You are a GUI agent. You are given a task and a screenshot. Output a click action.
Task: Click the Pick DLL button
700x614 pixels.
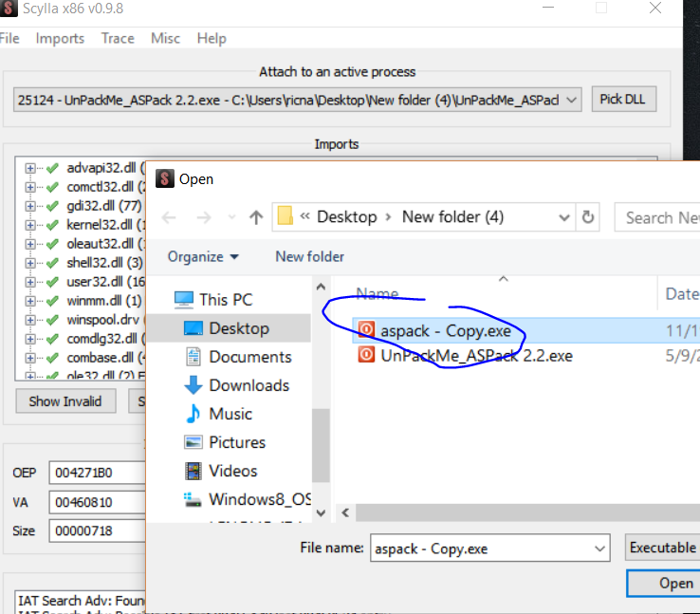coord(623,100)
